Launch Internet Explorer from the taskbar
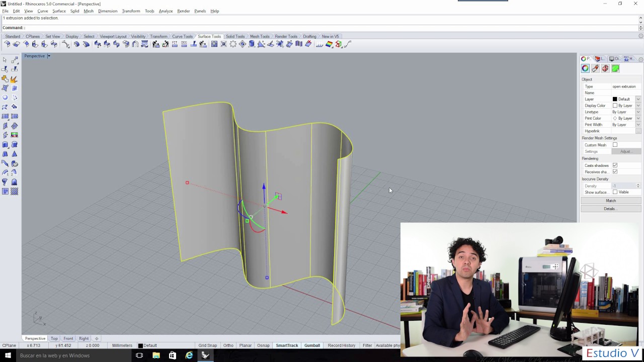The width and height of the screenshot is (644, 362). point(189,355)
